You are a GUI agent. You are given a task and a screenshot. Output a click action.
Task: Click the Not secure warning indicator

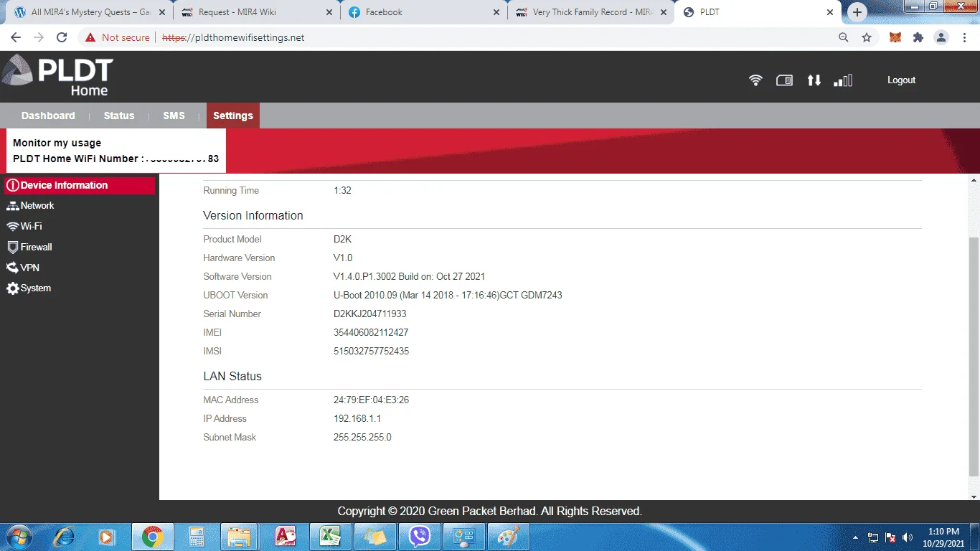click(117, 37)
